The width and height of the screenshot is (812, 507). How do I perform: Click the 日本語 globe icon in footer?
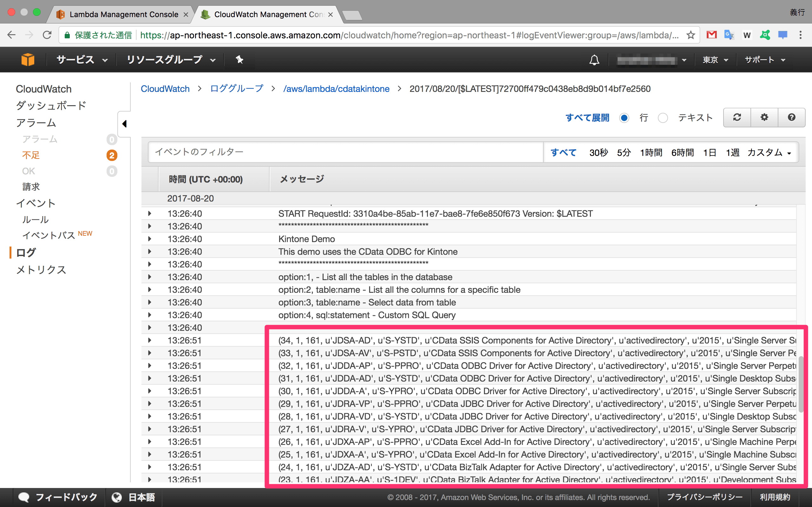(116, 497)
